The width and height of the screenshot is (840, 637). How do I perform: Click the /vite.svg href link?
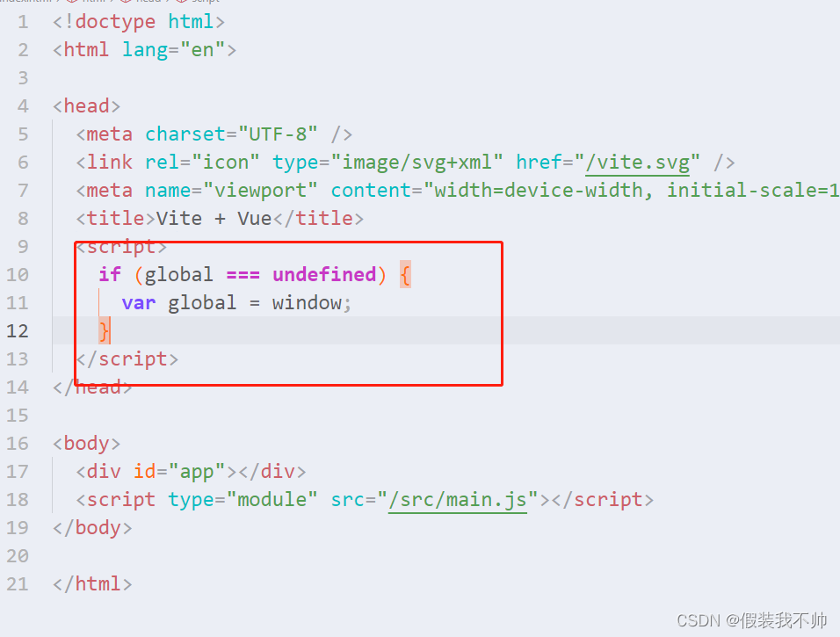pos(637,163)
